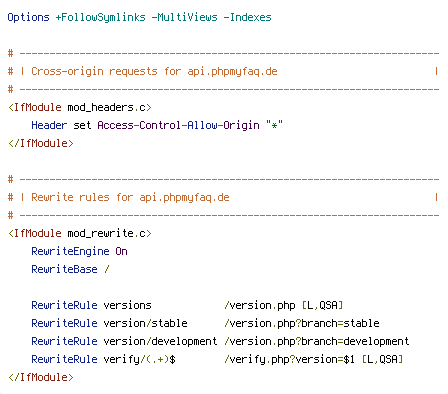Click "/version.php?branch=development" target
Image resolution: width=448 pixels, height=394 pixels.
[x=317, y=341]
